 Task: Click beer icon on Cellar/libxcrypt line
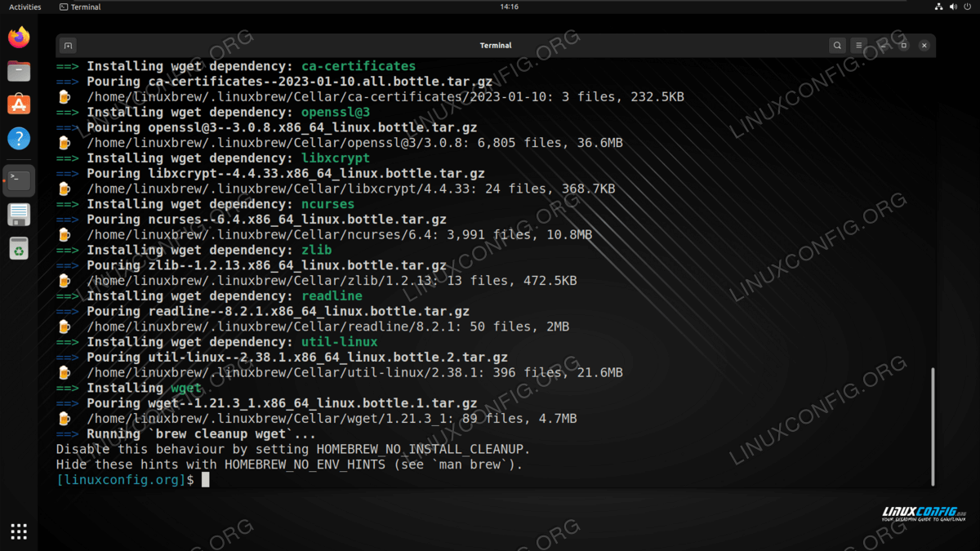click(x=65, y=189)
